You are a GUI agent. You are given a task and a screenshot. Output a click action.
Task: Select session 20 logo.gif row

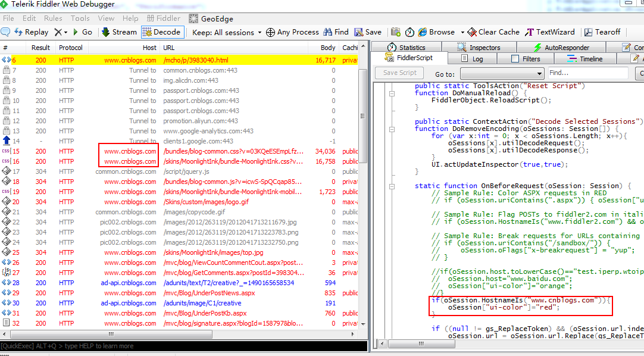click(x=179, y=202)
